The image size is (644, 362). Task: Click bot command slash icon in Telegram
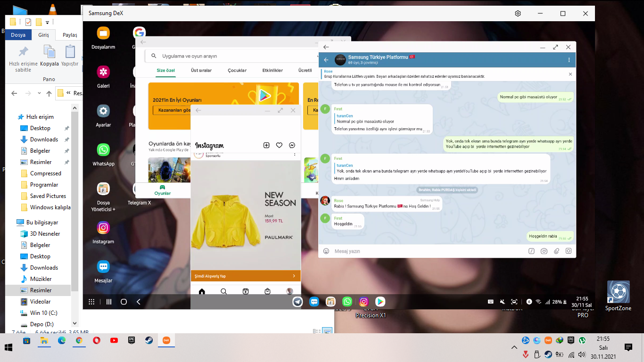(x=531, y=251)
